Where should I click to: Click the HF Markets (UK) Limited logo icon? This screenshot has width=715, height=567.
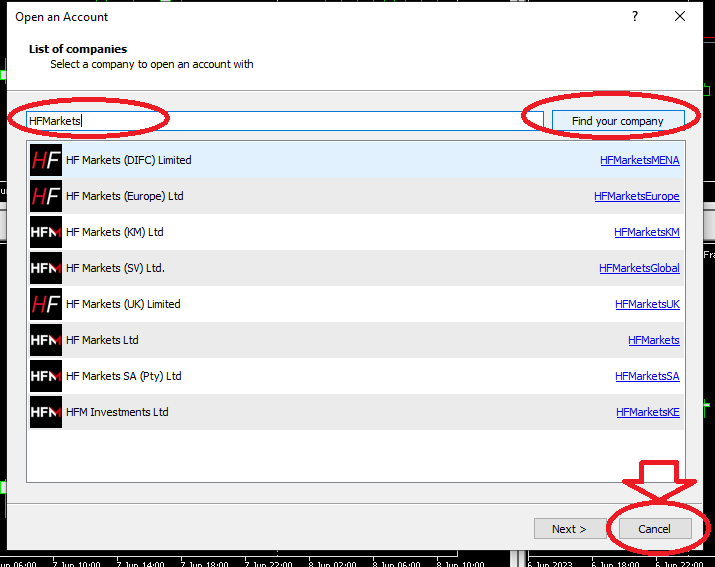click(x=46, y=304)
